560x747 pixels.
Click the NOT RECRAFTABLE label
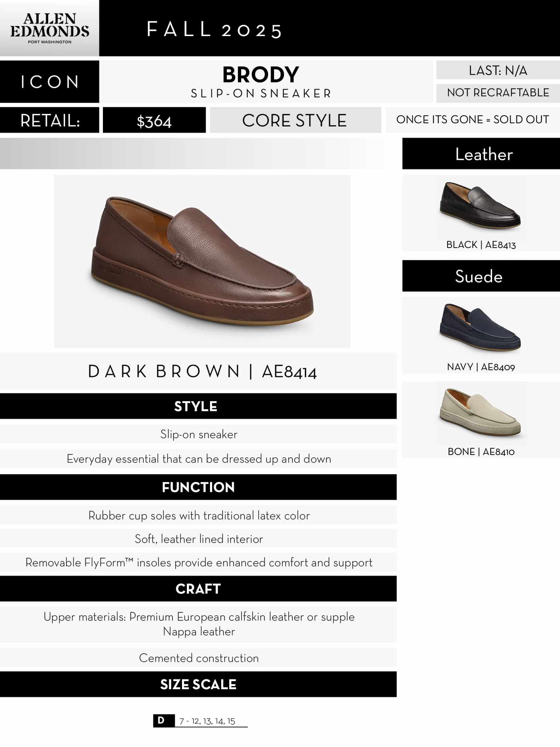click(498, 93)
